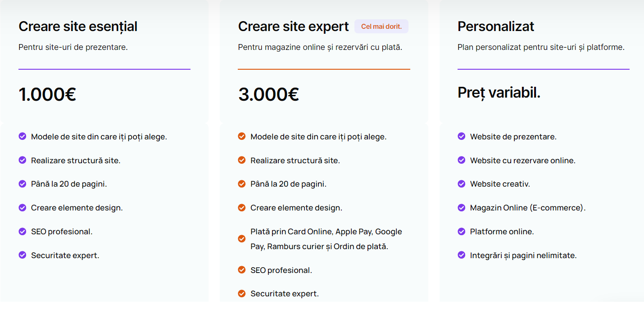
Task: Select the "Creare site expert" plan heading
Action: (293, 27)
